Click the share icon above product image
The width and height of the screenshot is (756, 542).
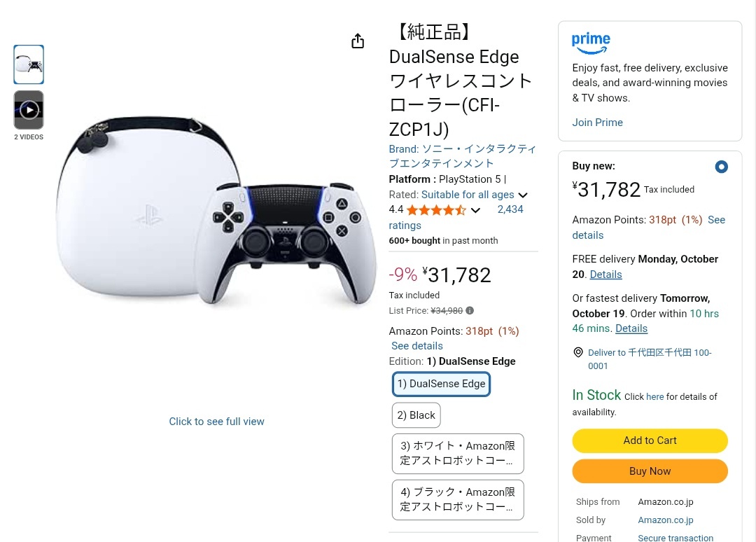point(358,41)
